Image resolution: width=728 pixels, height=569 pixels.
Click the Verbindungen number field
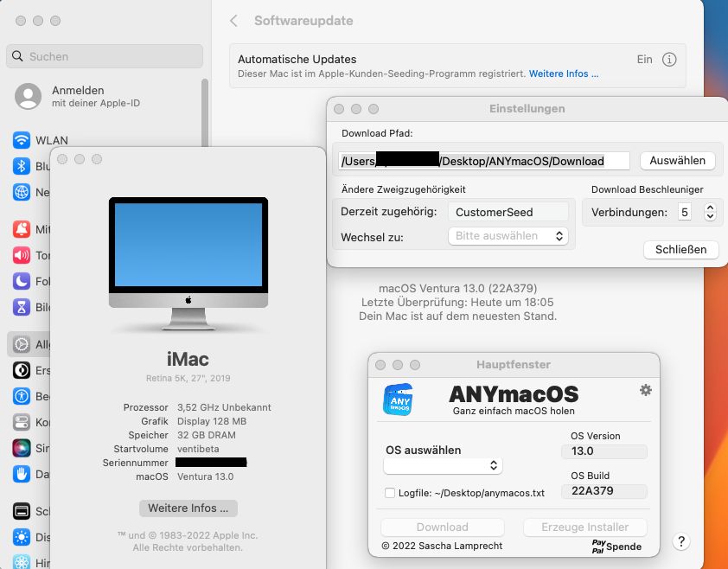click(685, 212)
